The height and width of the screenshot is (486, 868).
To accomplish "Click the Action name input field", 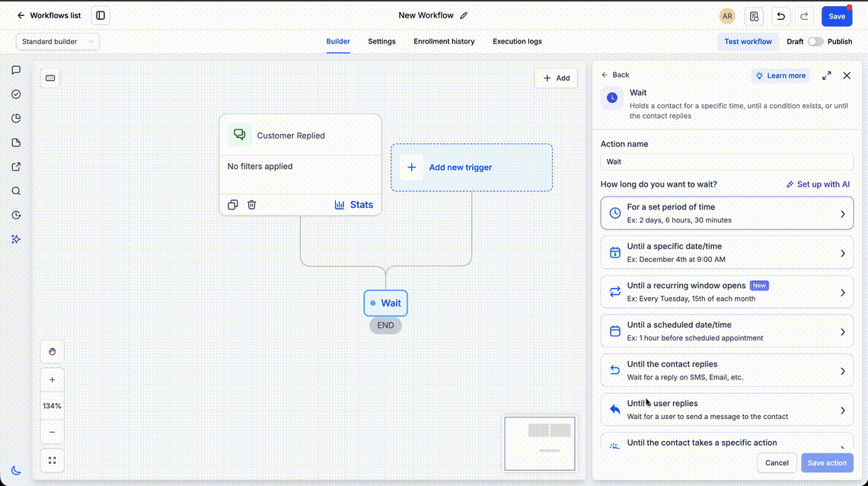I will [x=727, y=161].
